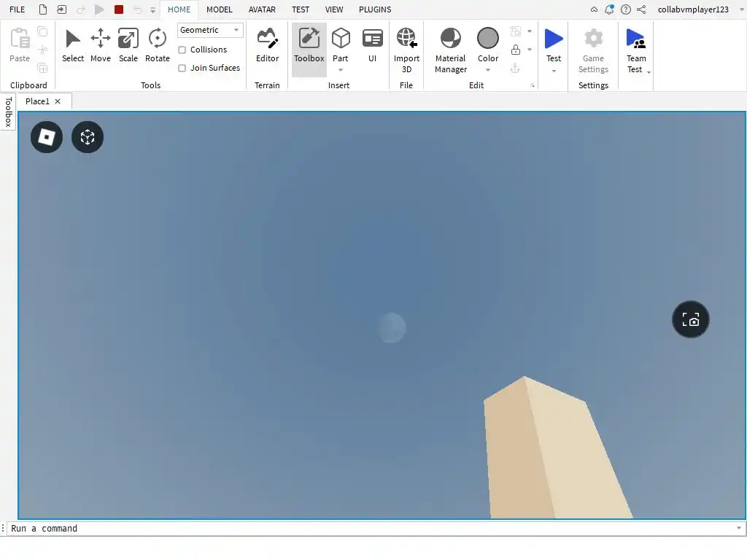Open the collapsed Toolbox side panel
747x560 pixels.
click(8, 112)
